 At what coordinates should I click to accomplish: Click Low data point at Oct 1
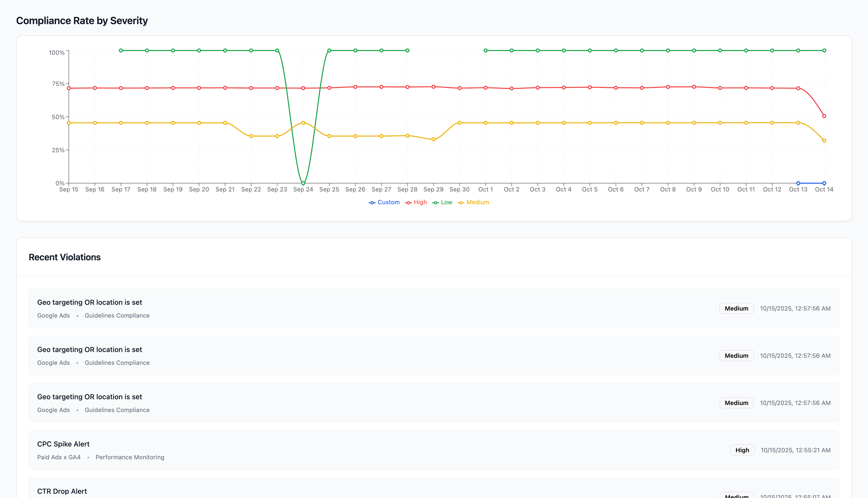(x=485, y=51)
